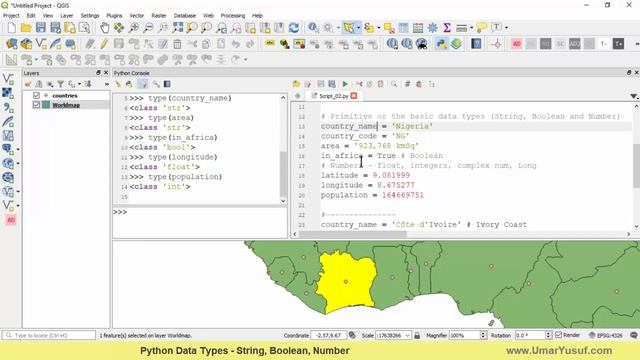The image size is (640, 360).
Task: Open script file in console editor
Action: (x=296, y=84)
